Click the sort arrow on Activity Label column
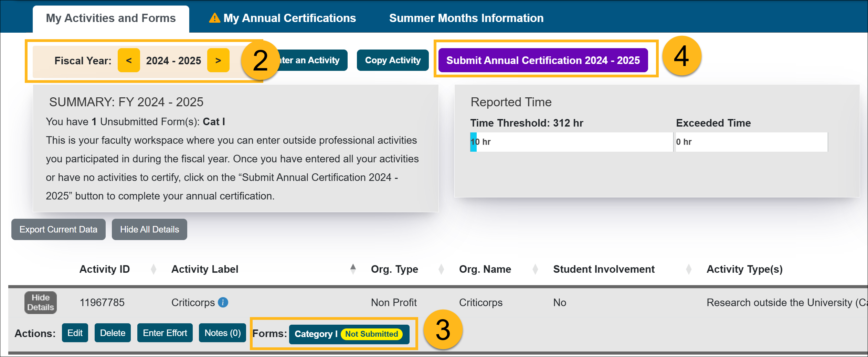 (353, 269)
